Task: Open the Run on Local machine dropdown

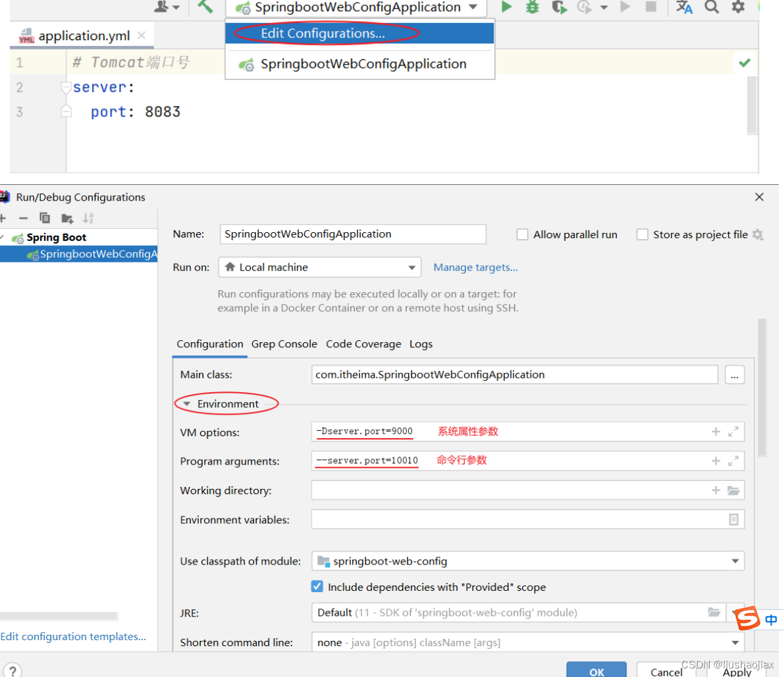Action: 319,267
